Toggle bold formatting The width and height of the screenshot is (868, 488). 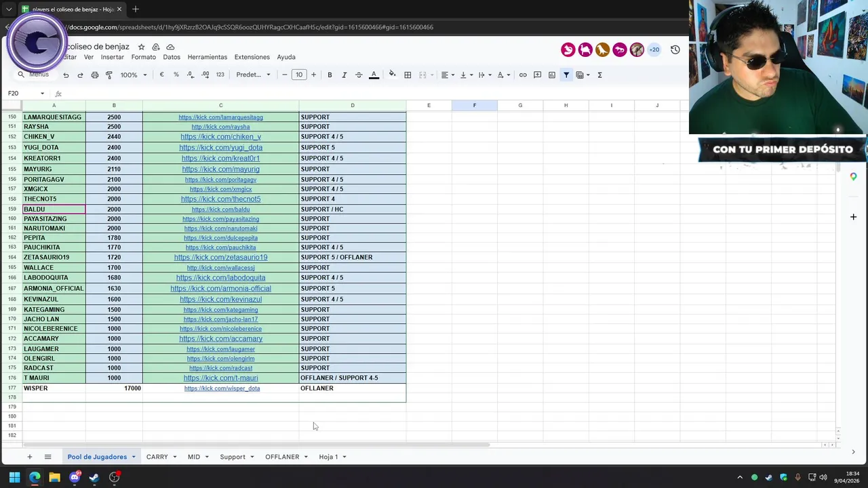pos(330,75)
